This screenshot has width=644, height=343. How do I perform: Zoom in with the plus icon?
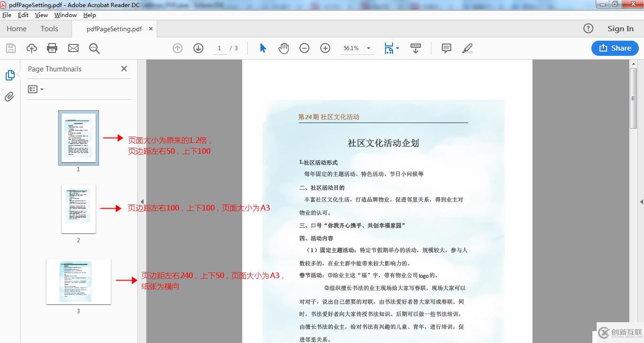click(x=325, y=48)
